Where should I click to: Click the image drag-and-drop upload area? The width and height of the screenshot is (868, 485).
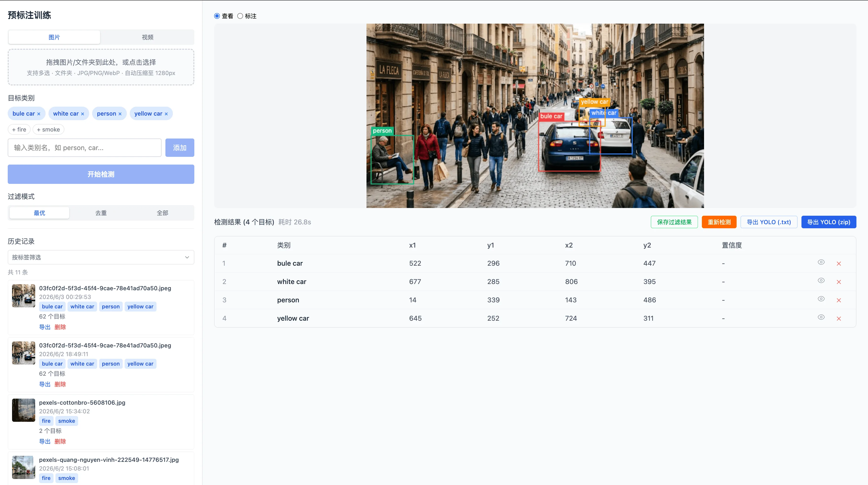(x=101, y=67)
